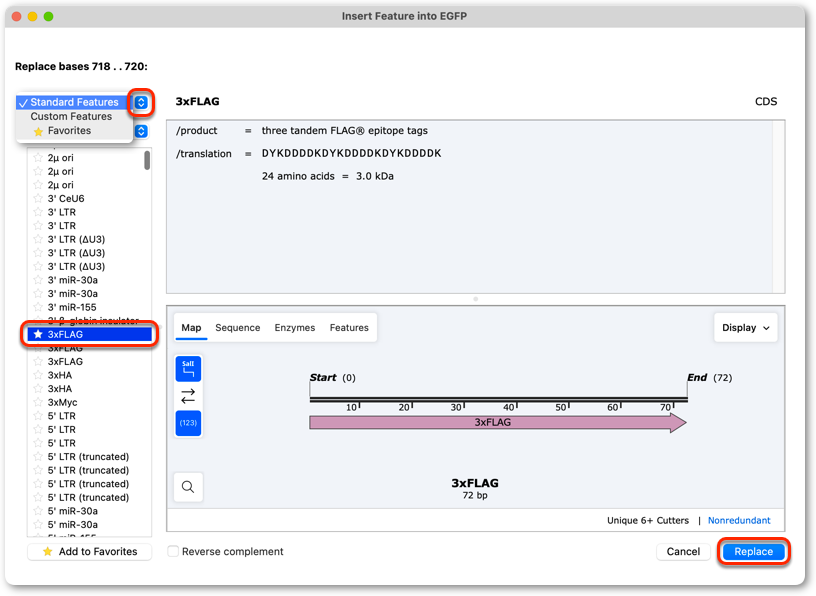Click Unique 6+ Cutters label
The height and width of the screenshot is (596, 816).
[648, 521]
